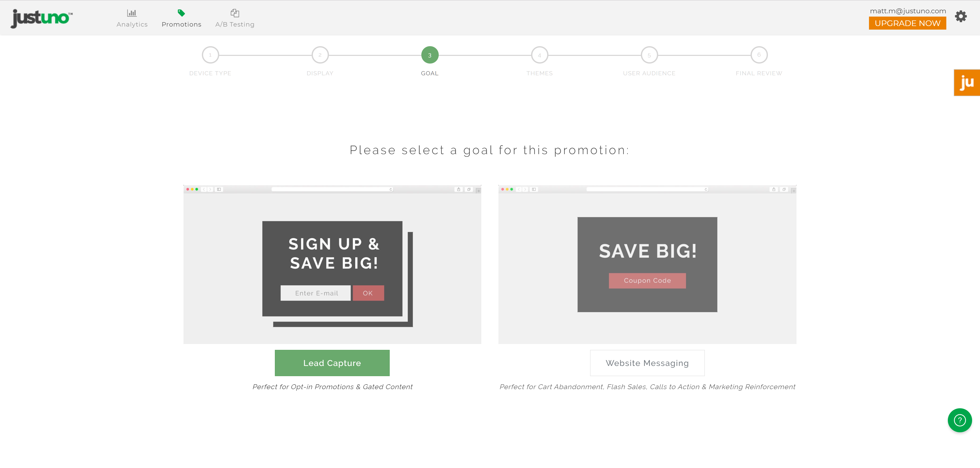Open the green help question mark
The height and width of the screenshot is (468, 980).
click(x=960, y=421)
